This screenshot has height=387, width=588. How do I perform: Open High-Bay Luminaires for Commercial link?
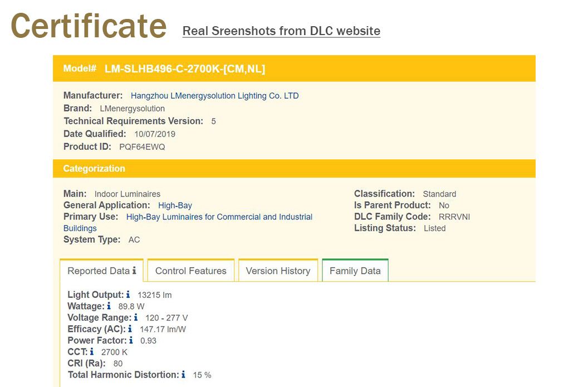coord(219,217)
